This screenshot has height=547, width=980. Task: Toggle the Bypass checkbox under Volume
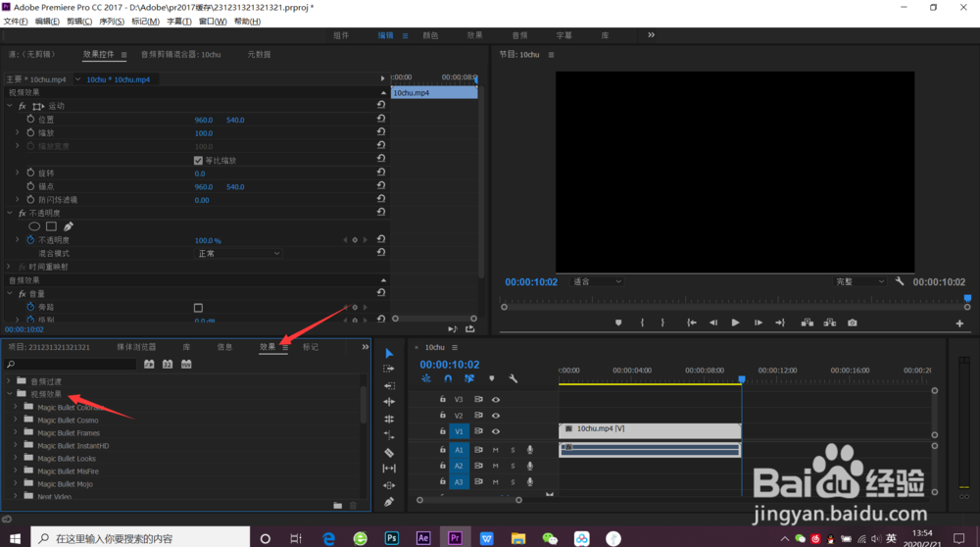click(x=198, y=308)
